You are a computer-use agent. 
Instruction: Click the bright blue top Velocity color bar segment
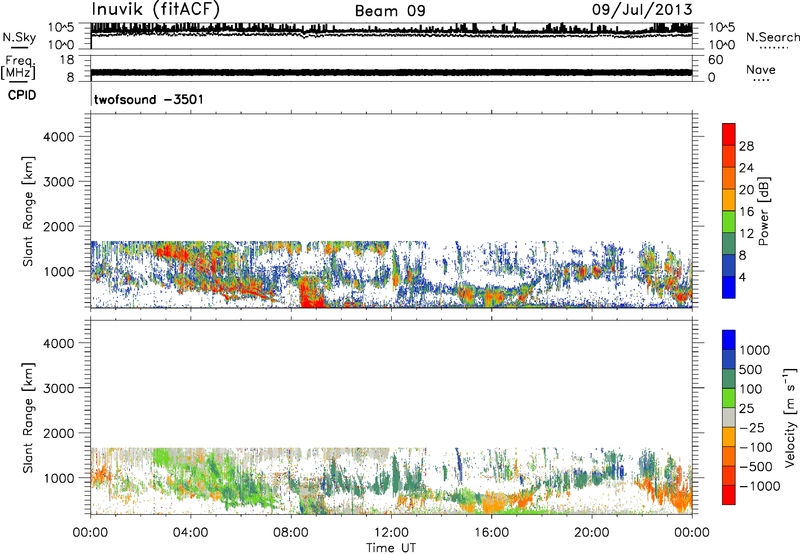(729, 340)
